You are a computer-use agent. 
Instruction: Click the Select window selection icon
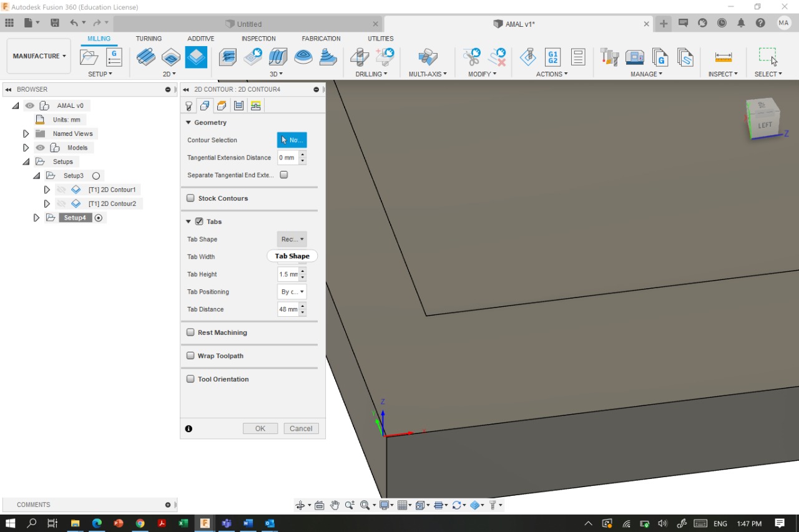pos(768,56)
